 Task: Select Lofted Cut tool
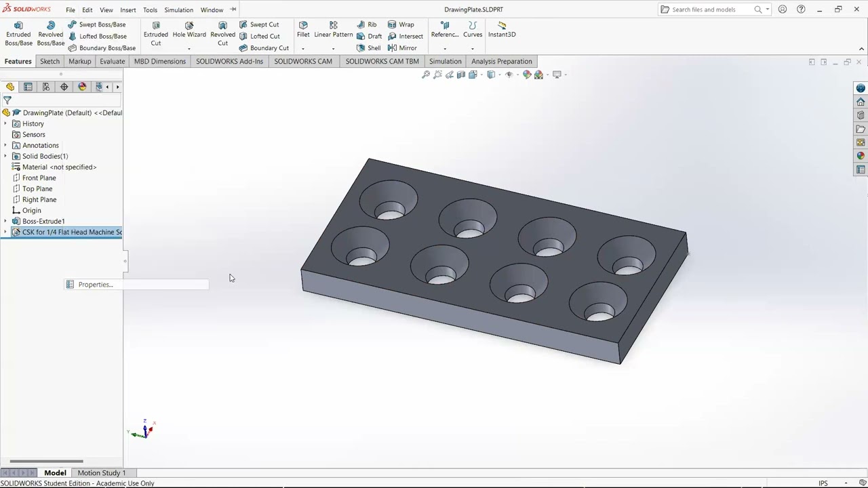(259, 36)
